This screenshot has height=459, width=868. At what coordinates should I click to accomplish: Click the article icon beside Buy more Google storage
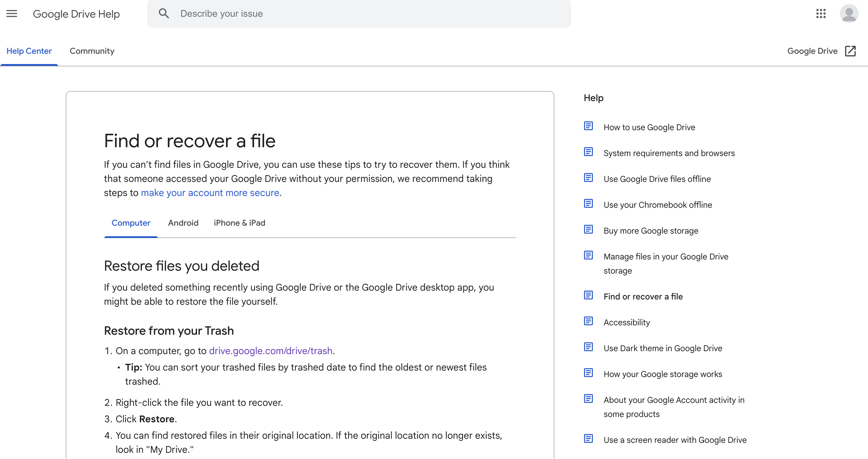pos(588,230)
